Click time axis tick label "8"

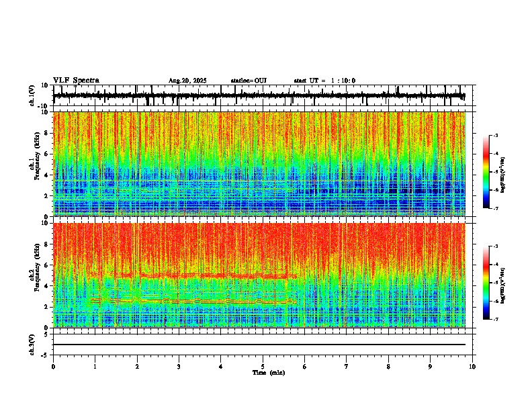(388, 367)
